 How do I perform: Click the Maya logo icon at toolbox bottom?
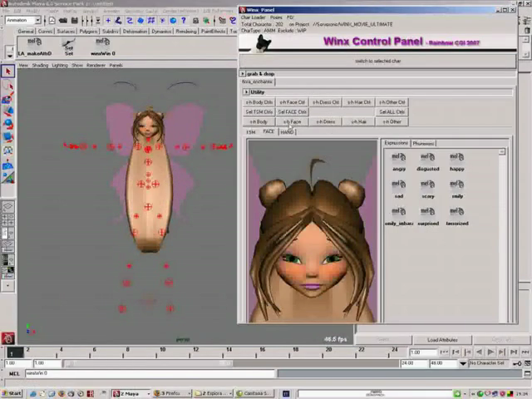(x=7, y=338)
